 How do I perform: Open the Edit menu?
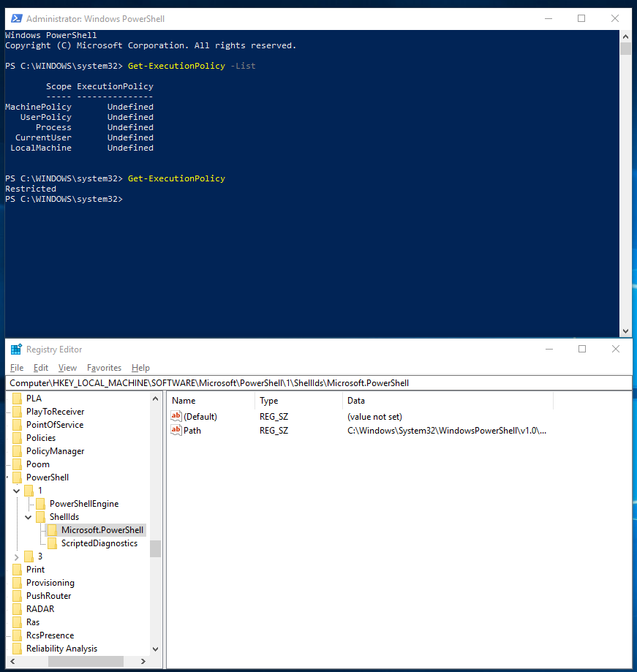(40, 367)
